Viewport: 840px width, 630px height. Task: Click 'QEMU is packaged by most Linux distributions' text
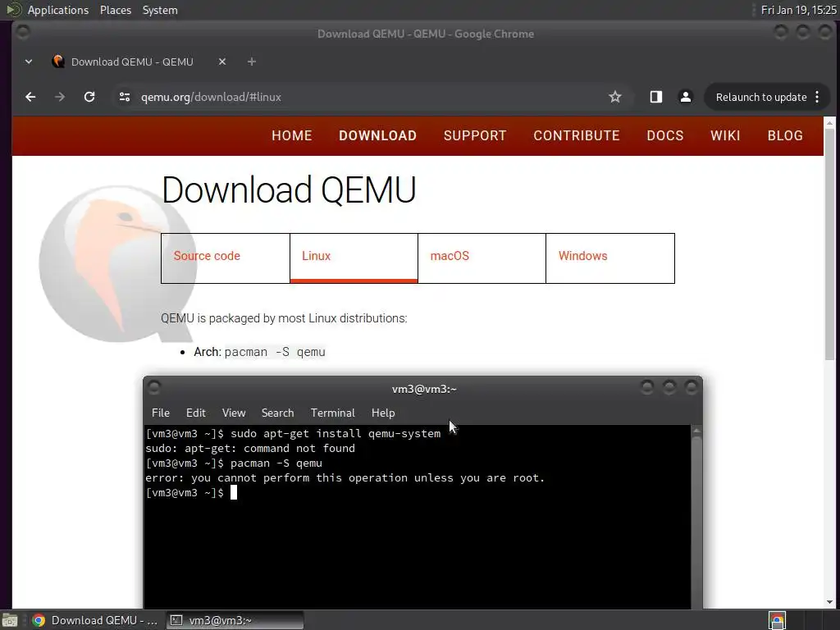click(284, 318)
